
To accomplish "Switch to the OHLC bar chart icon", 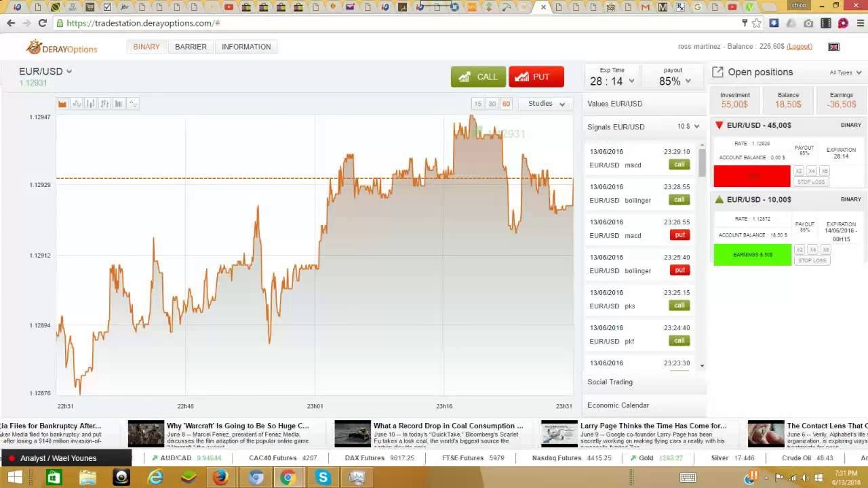I will [104, 104].
